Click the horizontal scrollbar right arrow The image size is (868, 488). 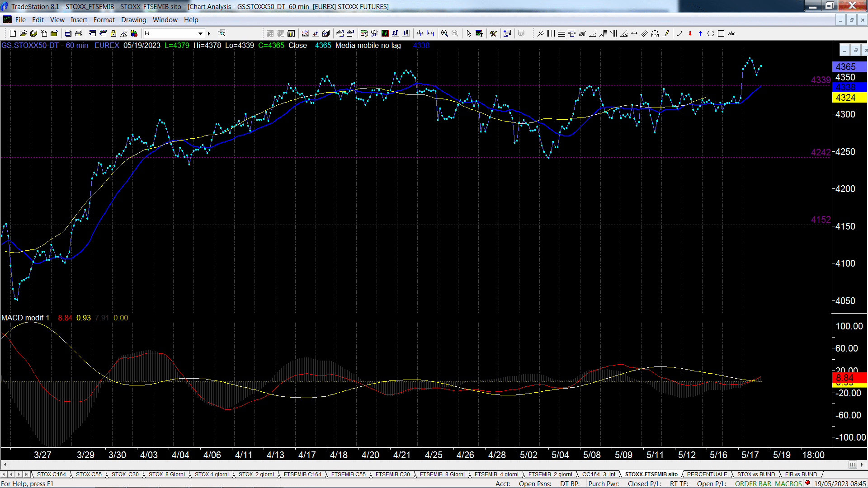tap(862, 465)
